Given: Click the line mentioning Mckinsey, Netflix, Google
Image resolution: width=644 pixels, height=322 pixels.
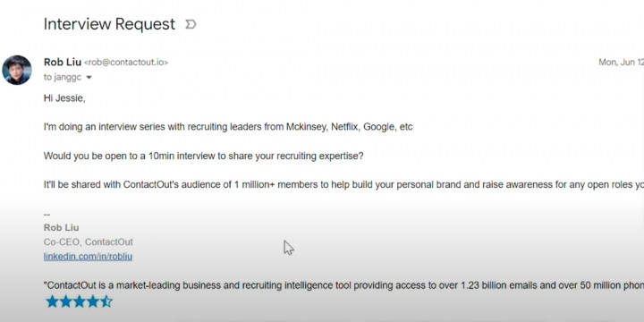Looking at the screenshot, I should point(228,127).
